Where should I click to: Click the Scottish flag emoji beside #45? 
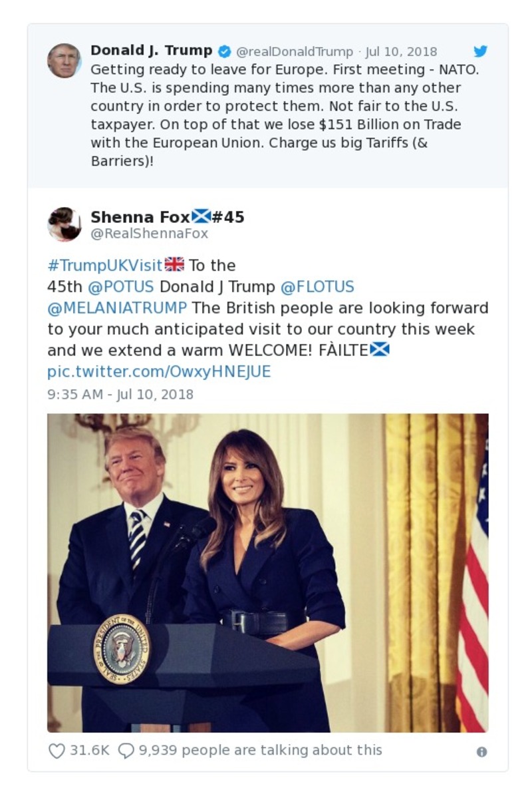(x=201, y=215)
